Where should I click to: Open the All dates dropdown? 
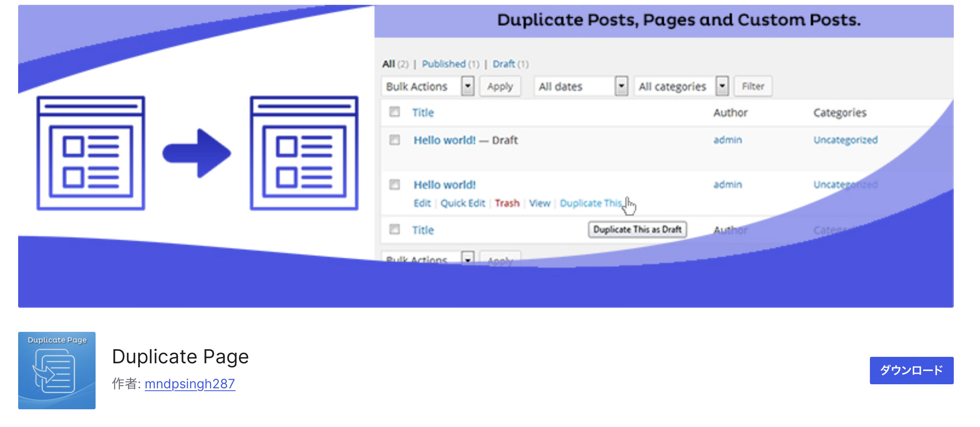(581, 86)
